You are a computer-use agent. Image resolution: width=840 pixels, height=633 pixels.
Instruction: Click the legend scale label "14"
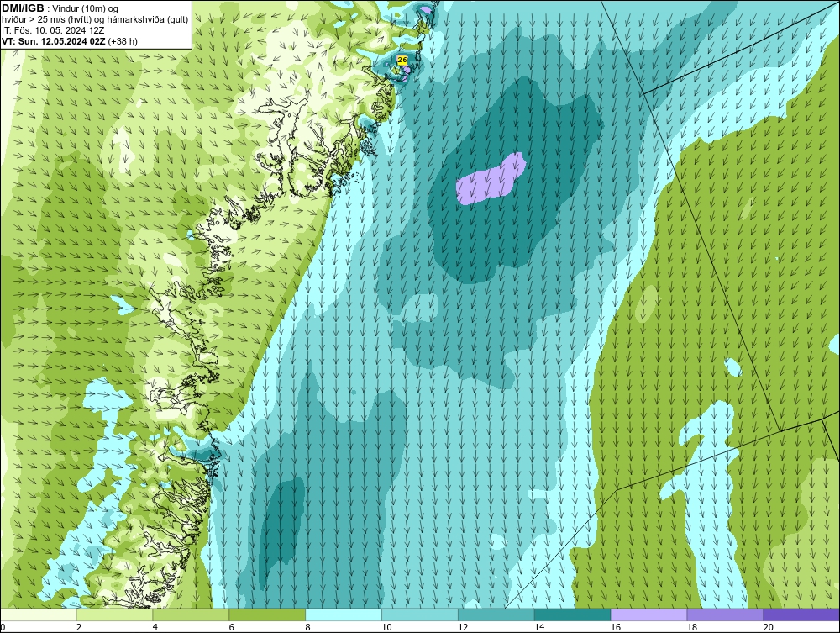point(539,627)
